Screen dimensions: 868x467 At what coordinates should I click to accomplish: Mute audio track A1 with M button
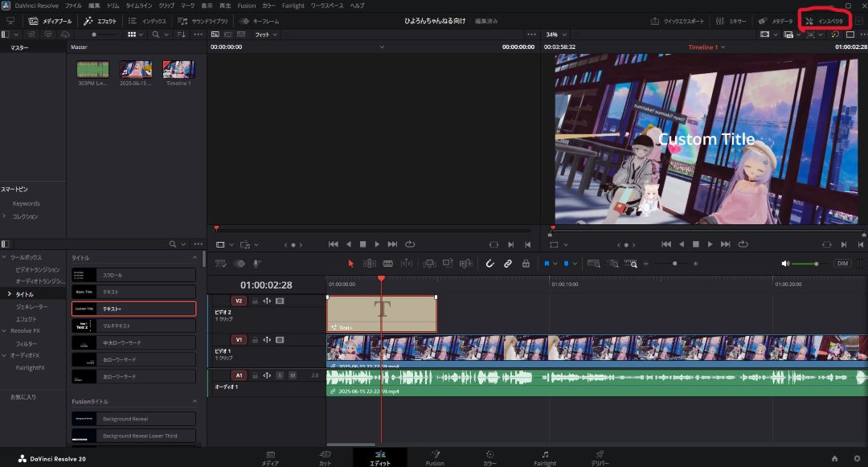tap(293, 375)
